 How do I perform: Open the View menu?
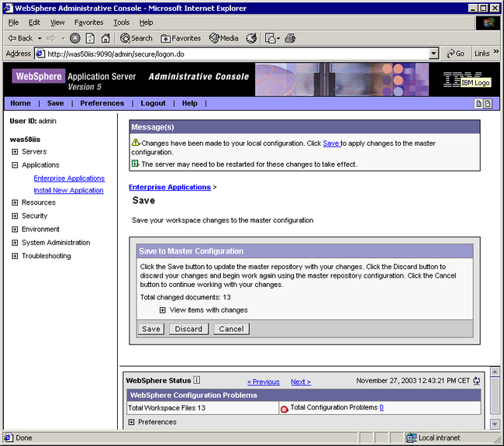57,22
